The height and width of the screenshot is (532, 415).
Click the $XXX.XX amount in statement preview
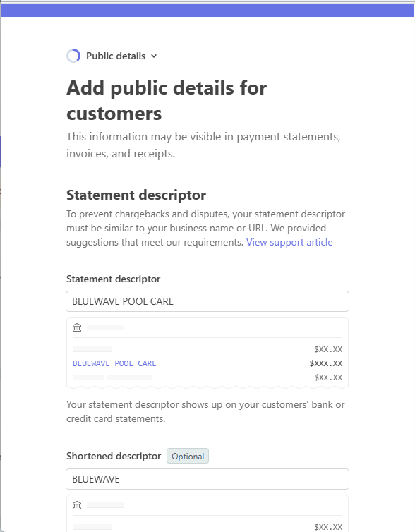[x=326, y=363]
